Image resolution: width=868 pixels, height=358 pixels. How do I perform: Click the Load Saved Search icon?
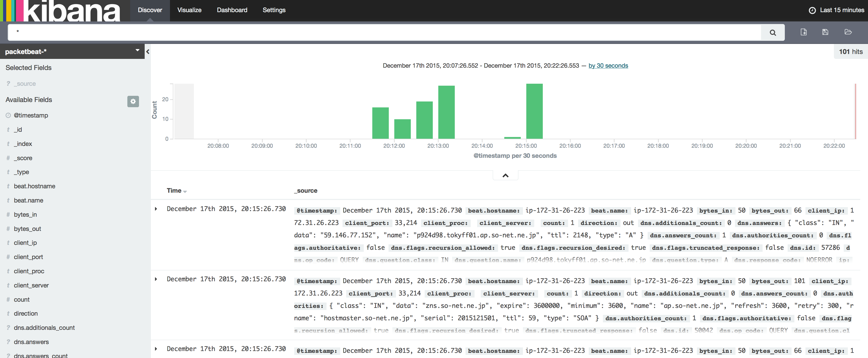848,32
